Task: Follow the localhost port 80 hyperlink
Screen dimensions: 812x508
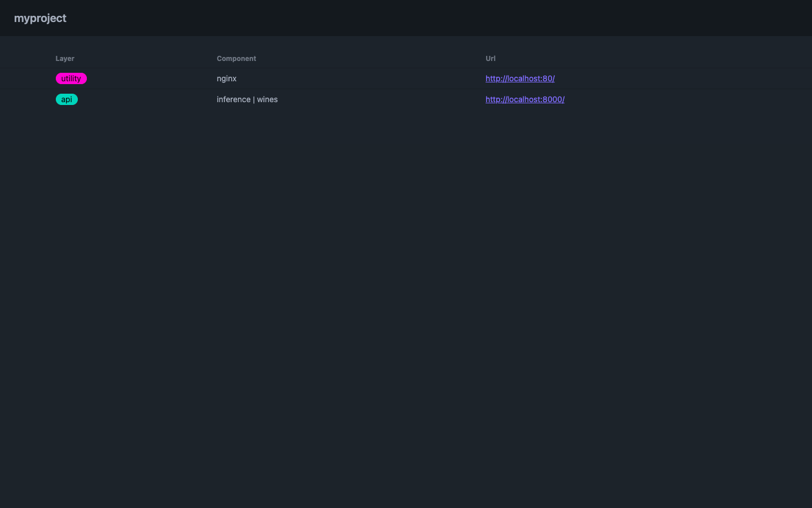Action: 520,78
